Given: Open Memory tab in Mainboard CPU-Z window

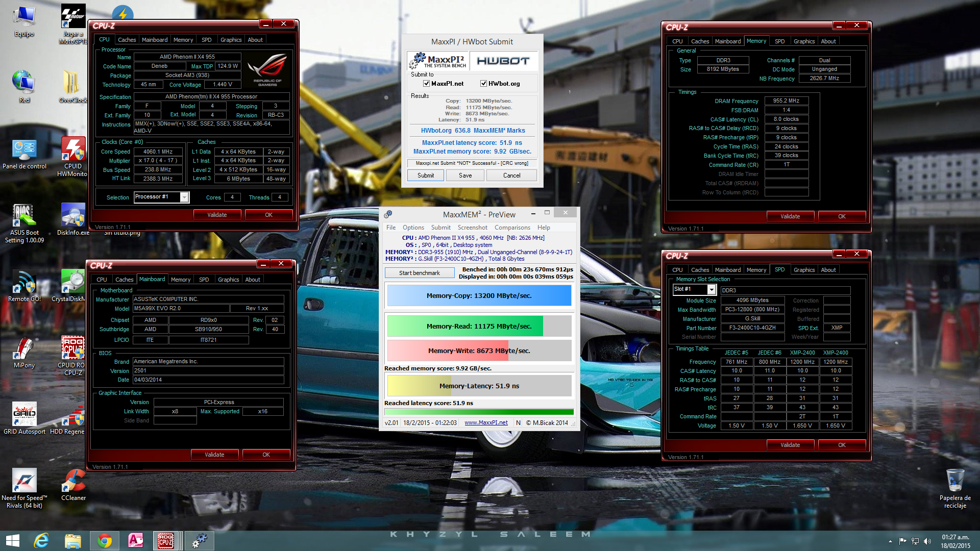Looking at the screenshot, I should click(x=181, y=280).
